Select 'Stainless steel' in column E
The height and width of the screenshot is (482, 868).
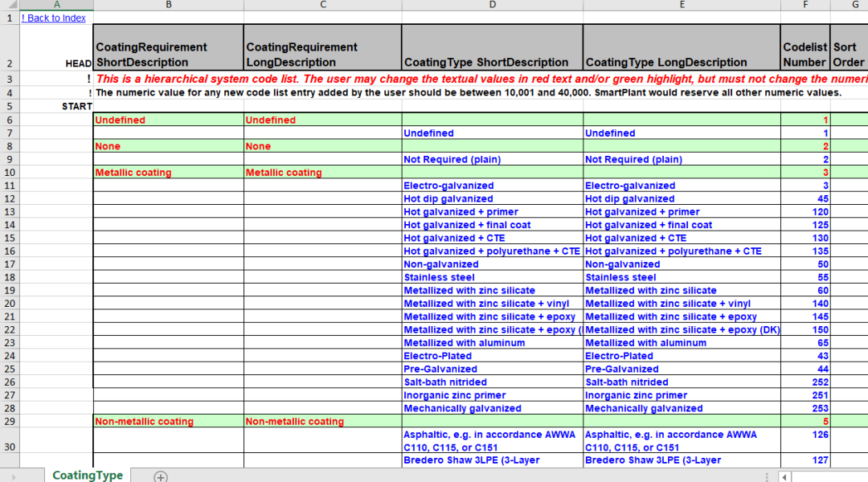[682, 277]
